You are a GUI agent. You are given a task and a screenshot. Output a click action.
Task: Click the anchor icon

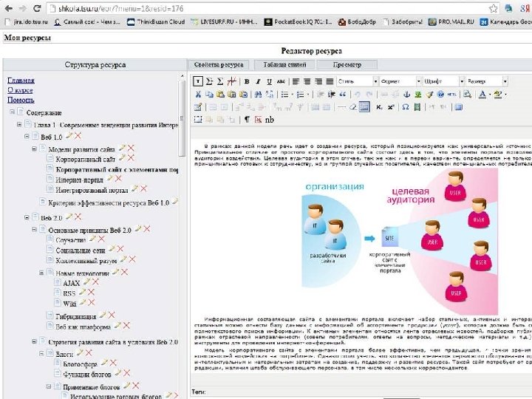coord(407,95)
